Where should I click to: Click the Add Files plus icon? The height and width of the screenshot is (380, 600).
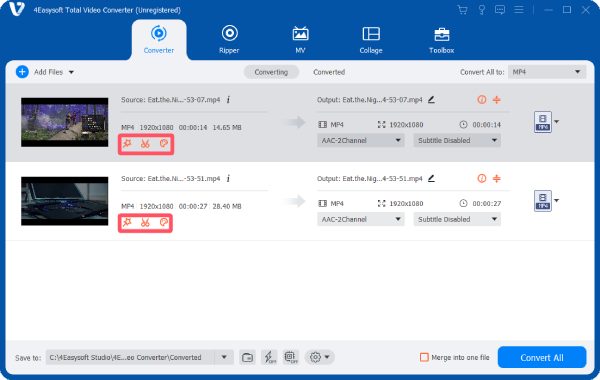tap(22, 72)
